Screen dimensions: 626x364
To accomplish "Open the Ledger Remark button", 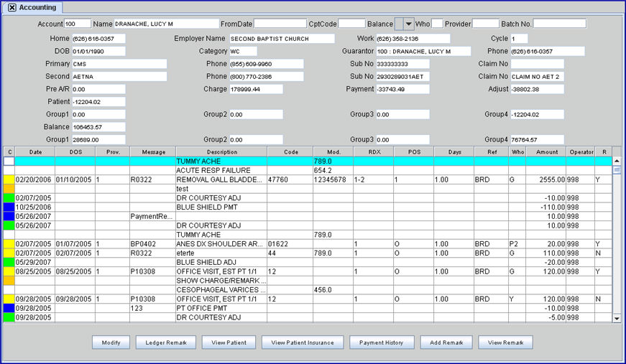I will click(x=166, y=342).
